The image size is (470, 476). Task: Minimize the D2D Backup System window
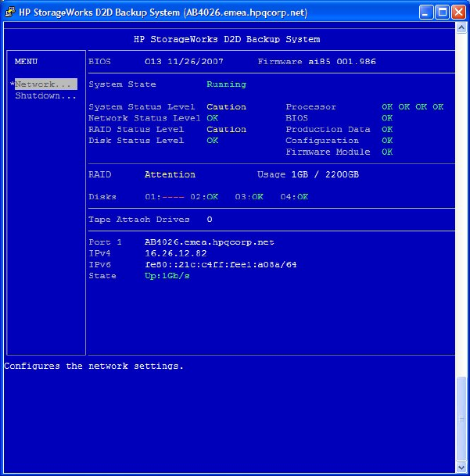pos(426,13)
